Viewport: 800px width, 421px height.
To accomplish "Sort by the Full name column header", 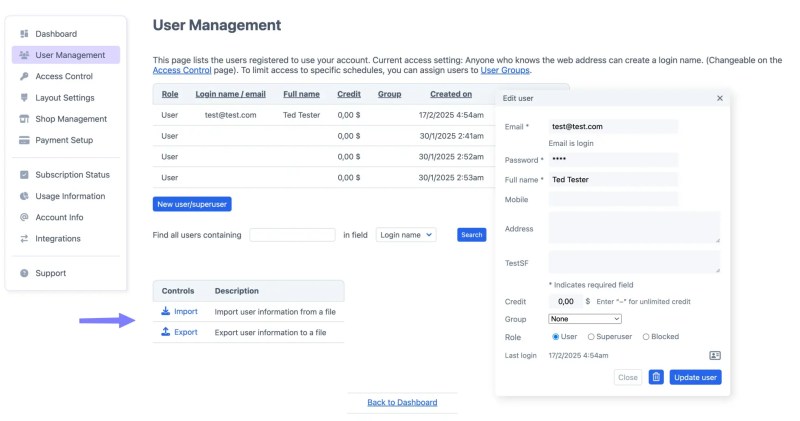I will pos(302,94).
